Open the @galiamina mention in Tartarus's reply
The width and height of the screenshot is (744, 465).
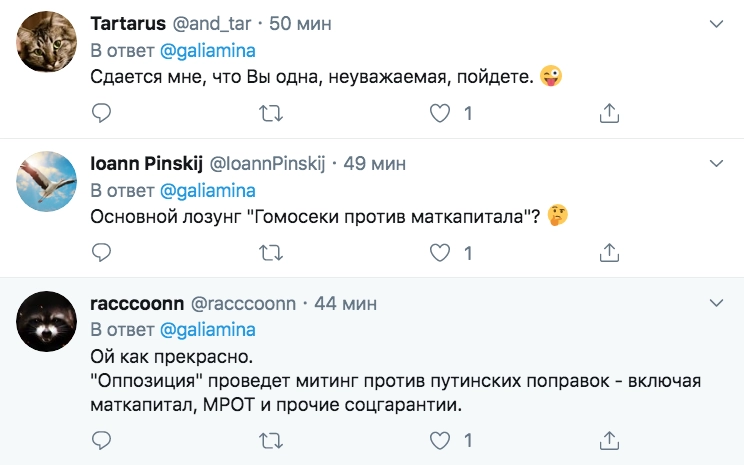[208, 51]
